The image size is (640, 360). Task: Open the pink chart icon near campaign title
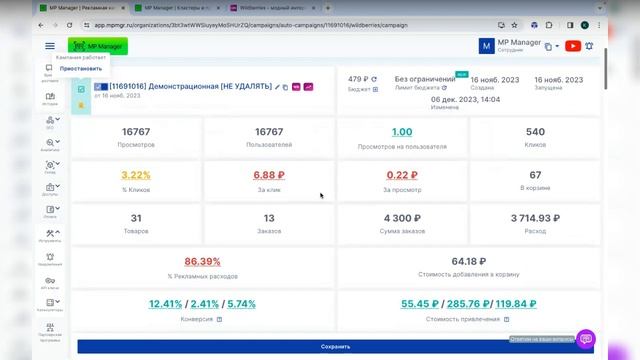308,87
